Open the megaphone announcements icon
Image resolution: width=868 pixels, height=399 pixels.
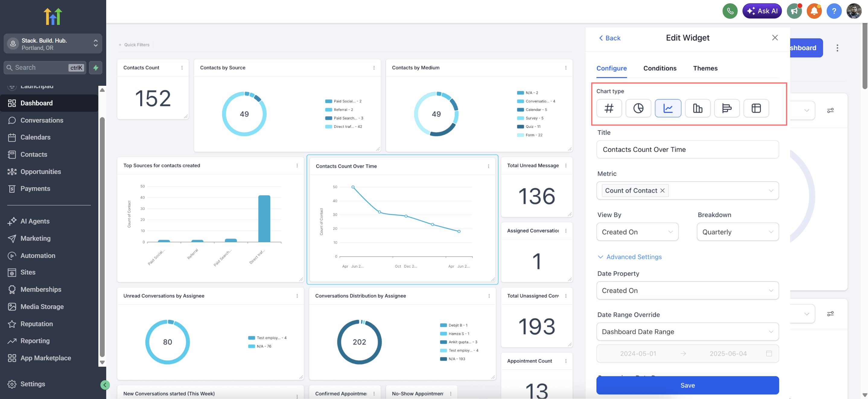coord(794,11)
